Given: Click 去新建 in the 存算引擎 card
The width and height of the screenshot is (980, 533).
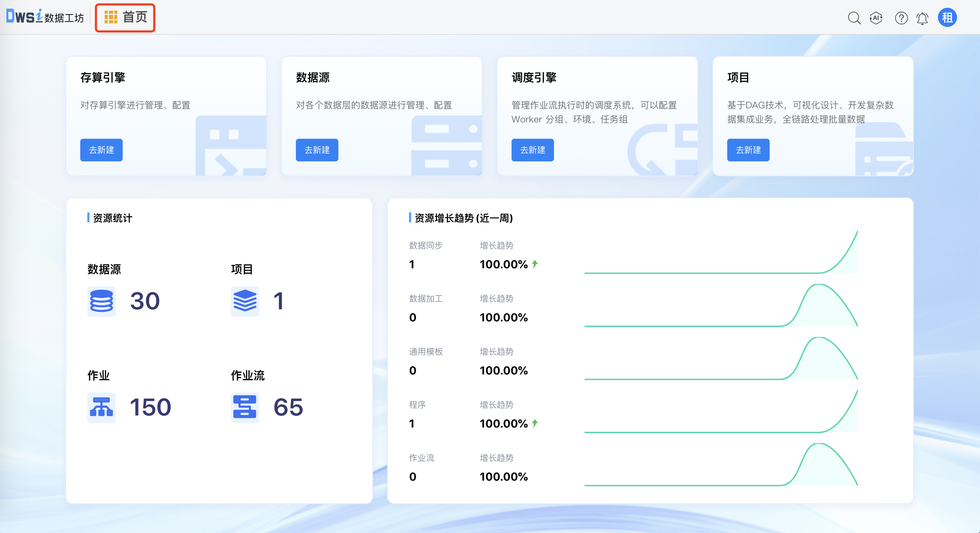Looking at the screenshot, I should coord(101,150).
